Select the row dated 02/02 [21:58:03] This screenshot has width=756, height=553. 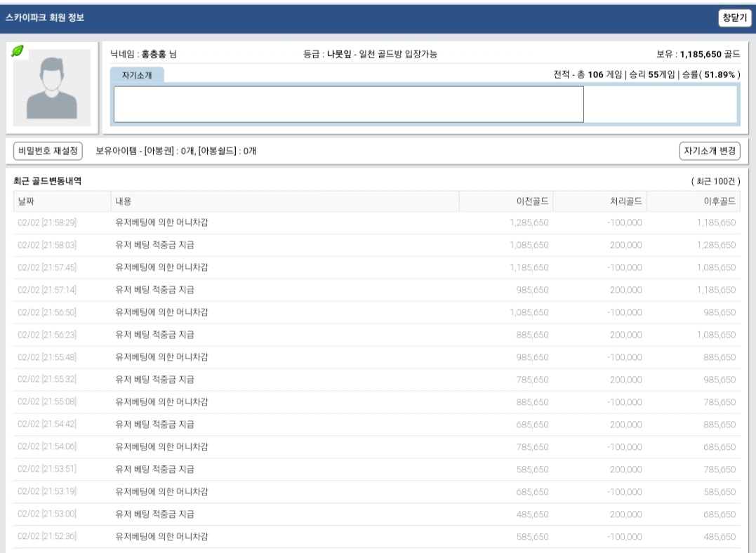tap(376, 245)
